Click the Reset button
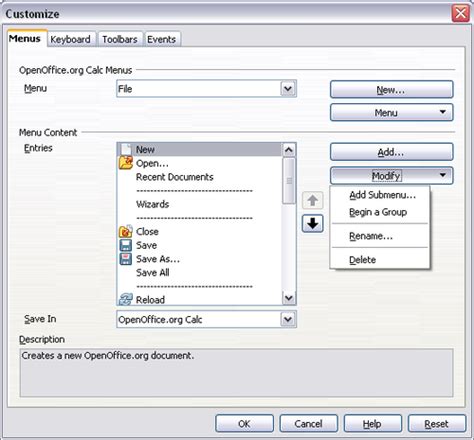The width and height of the screenshot is (474, 440). (x=437, y=423)
